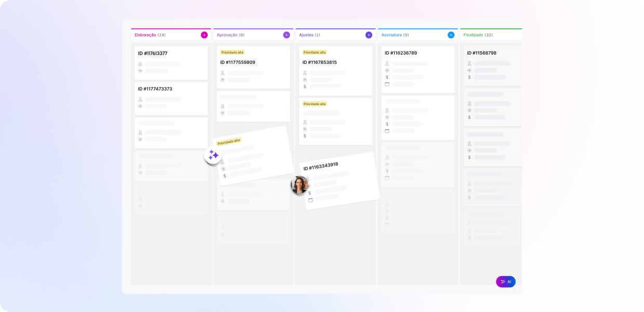Screen dimensions: 644x312
Task: Add a card to Aprovação column
Action: [x=286, y=35]
